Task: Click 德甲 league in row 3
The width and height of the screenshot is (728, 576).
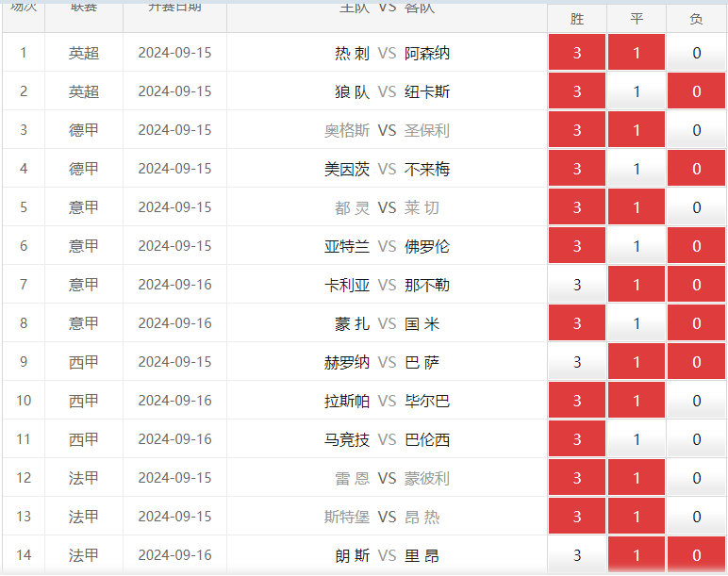Action: 84,130
